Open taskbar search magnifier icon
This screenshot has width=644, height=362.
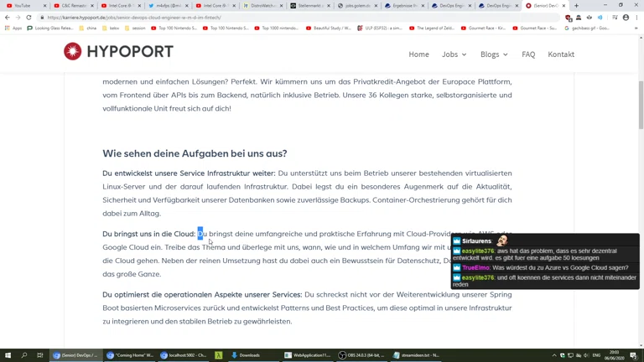pyautogui.click(x=23, y=355)
